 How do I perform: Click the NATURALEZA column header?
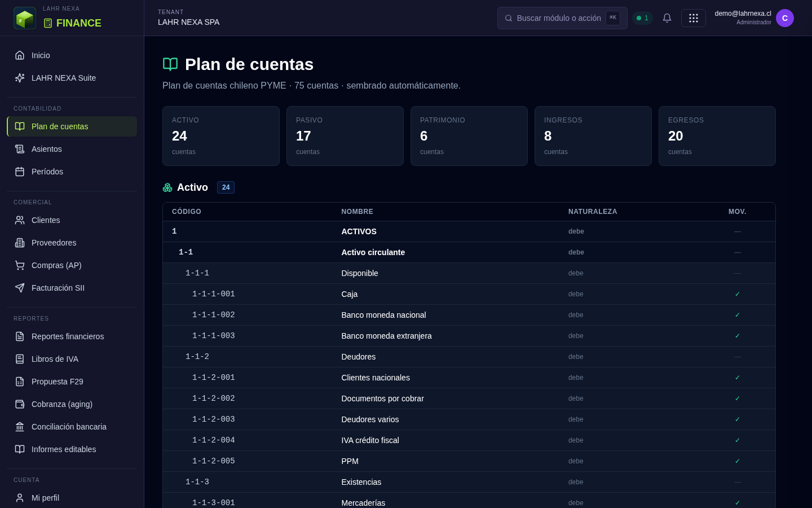pyautogui.click(x=593, y=212)
